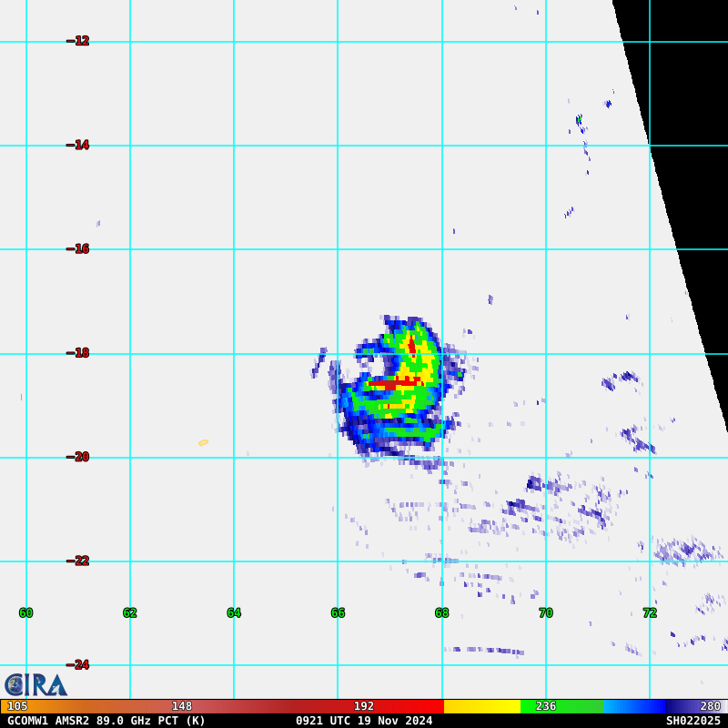The width and height of the screenshot is (728, 728).
Task: Click the -20 latitude label
Action: click(78, 457)
